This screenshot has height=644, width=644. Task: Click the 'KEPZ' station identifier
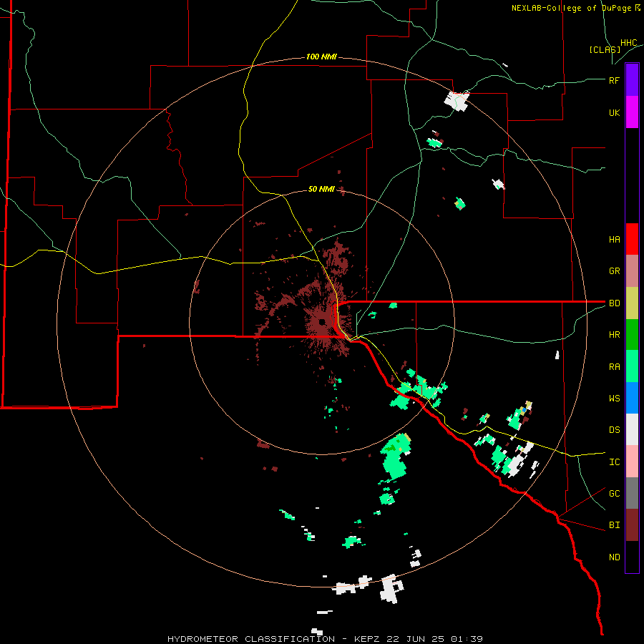pyautogui.click(x=368, y=639)
